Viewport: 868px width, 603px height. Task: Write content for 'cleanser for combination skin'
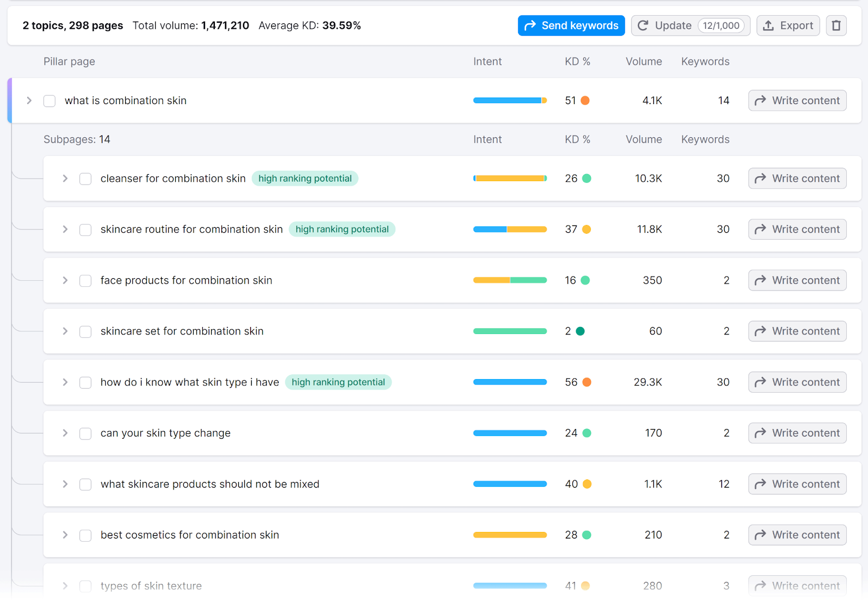pos(797,178)
